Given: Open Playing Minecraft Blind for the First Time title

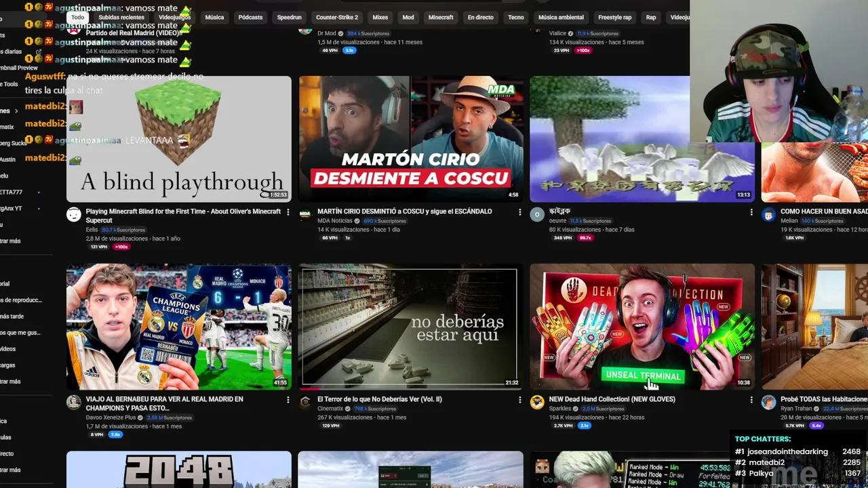Looking at the screenshot, I should 183,216.
